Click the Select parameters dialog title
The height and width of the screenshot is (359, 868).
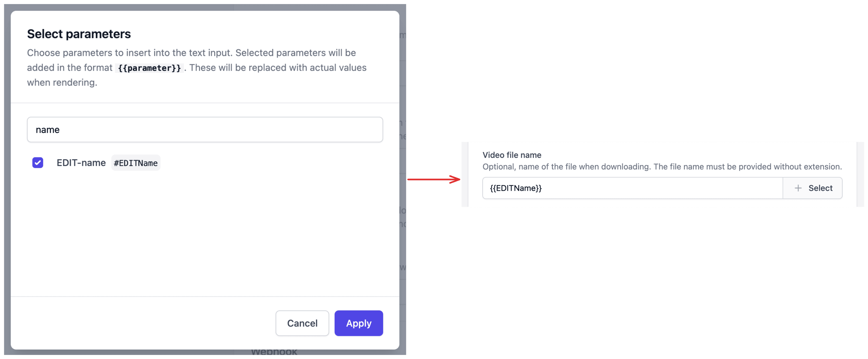tap(79, 34)
